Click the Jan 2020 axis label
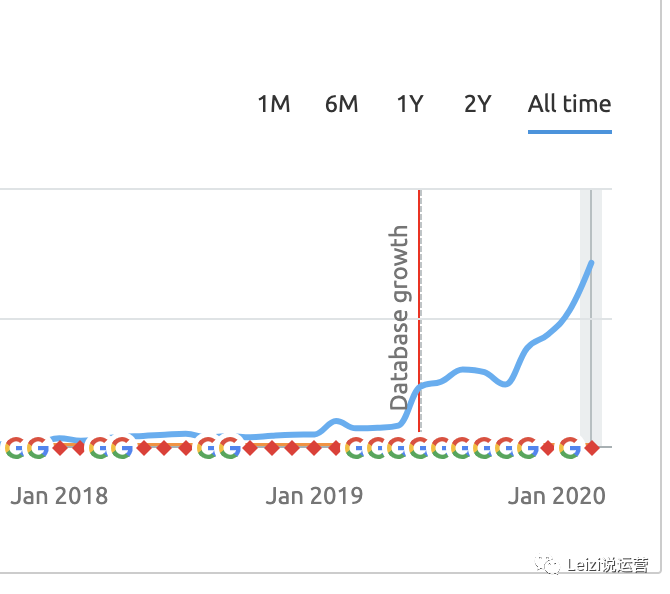This screenshot has width=670, height=594. [x=556, y=496]
